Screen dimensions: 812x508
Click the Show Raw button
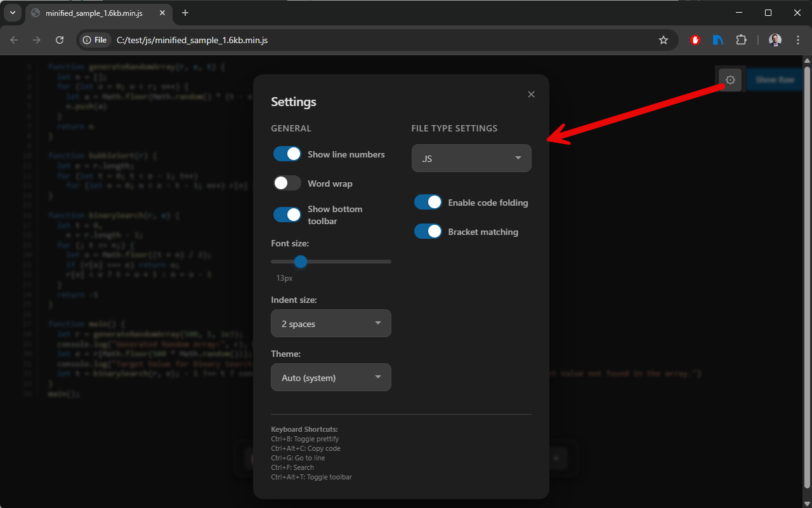click(x=774, y=79)
